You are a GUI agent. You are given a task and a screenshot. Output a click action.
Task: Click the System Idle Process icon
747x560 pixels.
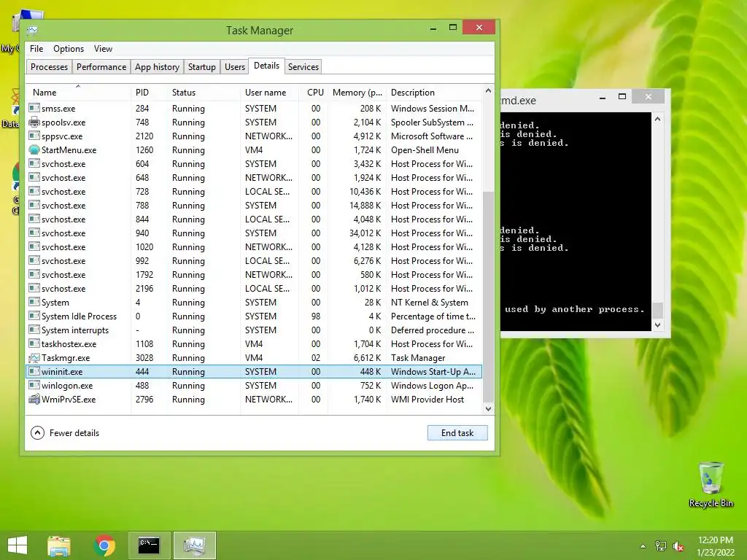(x=34, y=316)
